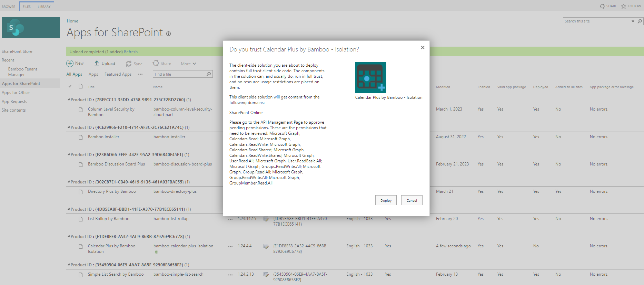
Task: Open Bamboo Tenant Manager in the sidebar
Action: 22,72
